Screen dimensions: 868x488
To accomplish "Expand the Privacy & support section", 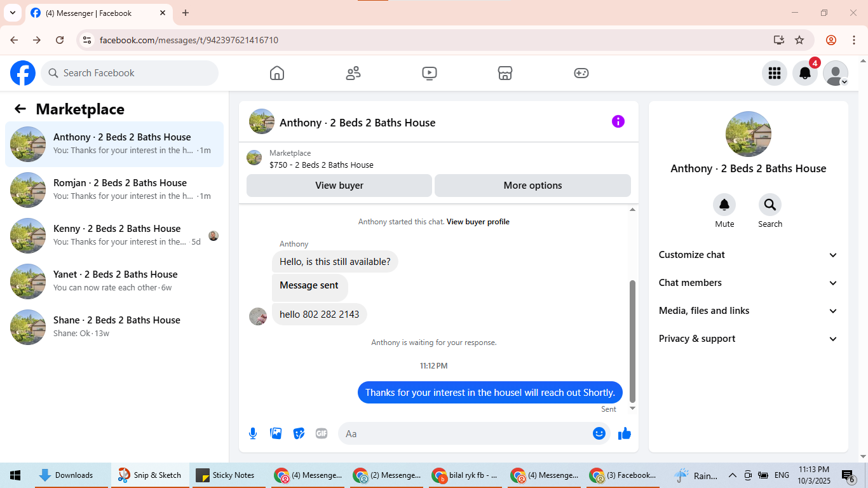I will [749, 339].
